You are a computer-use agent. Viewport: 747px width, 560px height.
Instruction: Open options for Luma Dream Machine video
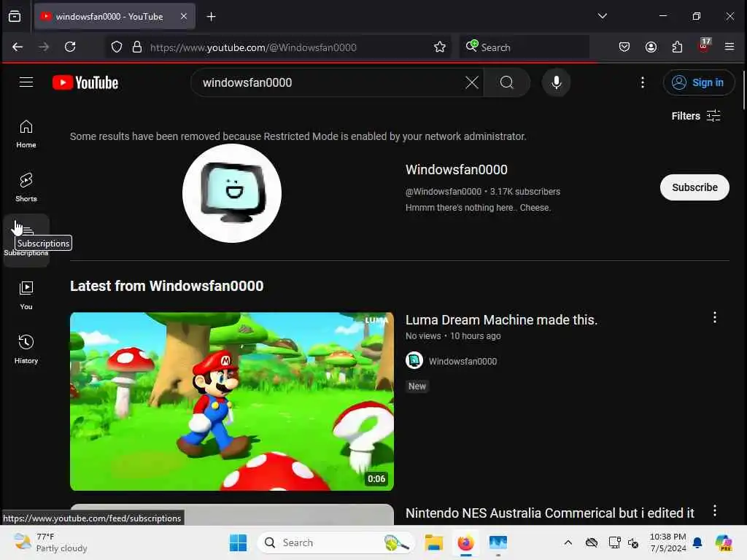click(x=715, y=318)
